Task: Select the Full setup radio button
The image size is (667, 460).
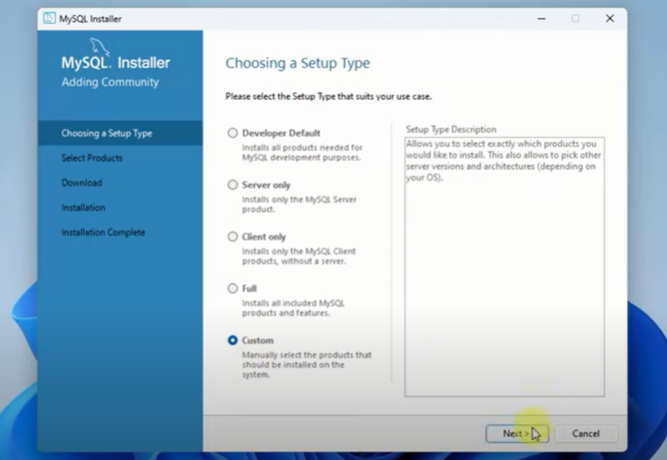Action: (x=233, y=289)
